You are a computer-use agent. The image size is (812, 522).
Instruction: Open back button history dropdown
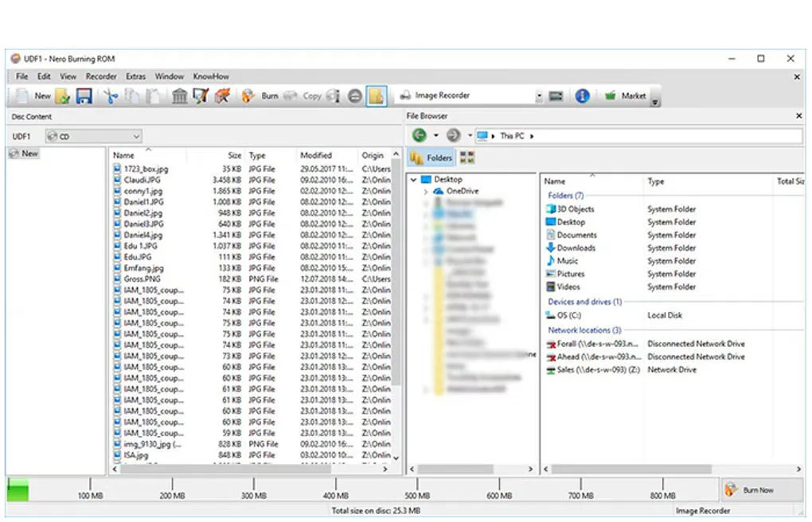[436, 136]
